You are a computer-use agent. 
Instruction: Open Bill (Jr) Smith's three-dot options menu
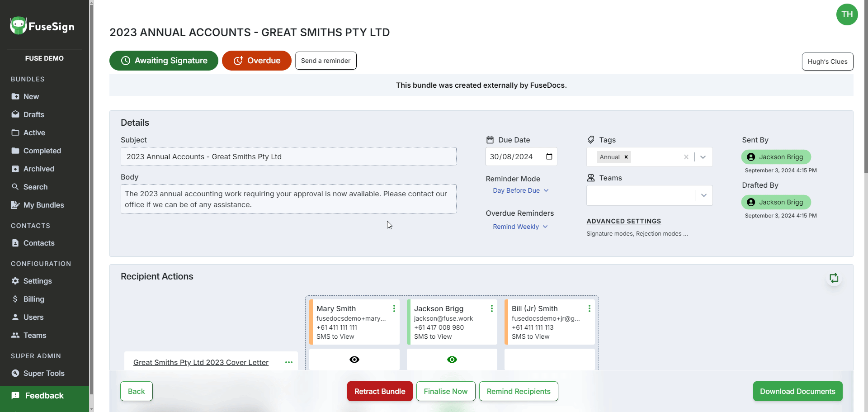click(x=589, y=308)
